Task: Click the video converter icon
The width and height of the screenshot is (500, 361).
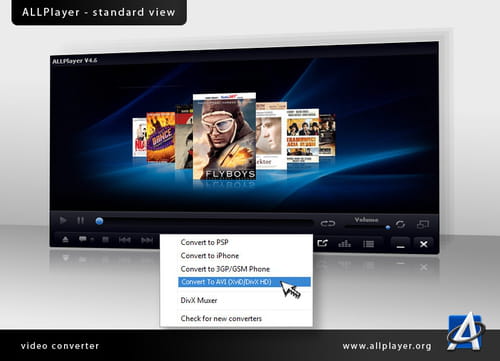Action: click(x=322, y=243)
